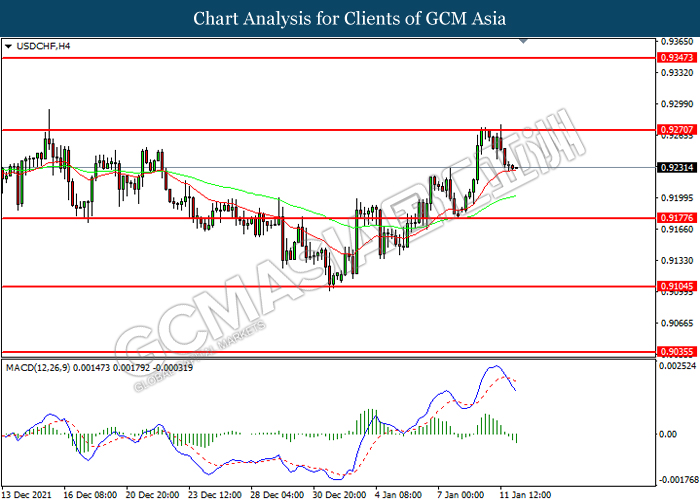Click the 30 Dec 20:00 time label

click(339, 495)
